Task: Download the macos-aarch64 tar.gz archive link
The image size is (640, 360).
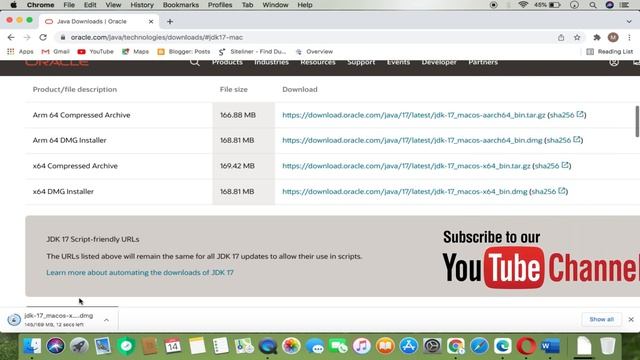Action: tap(414, 115)
